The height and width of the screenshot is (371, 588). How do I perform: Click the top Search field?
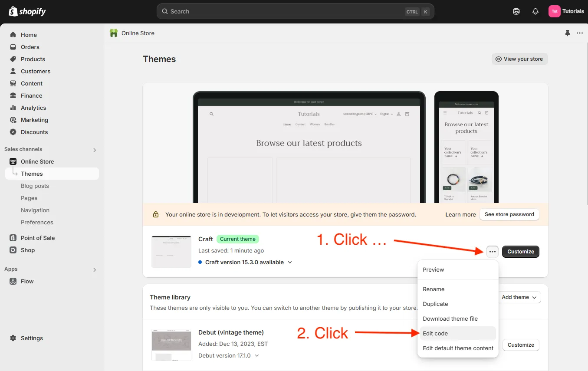point(295,11)
